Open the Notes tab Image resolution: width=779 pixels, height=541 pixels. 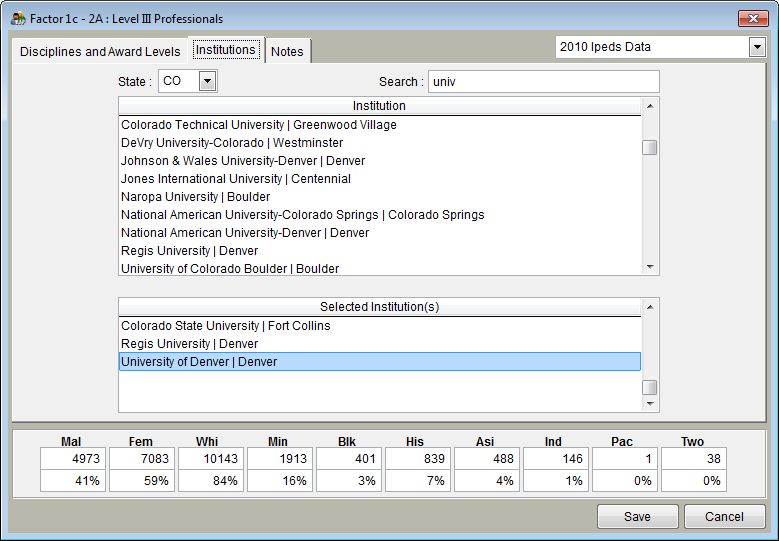pos(288,52)
